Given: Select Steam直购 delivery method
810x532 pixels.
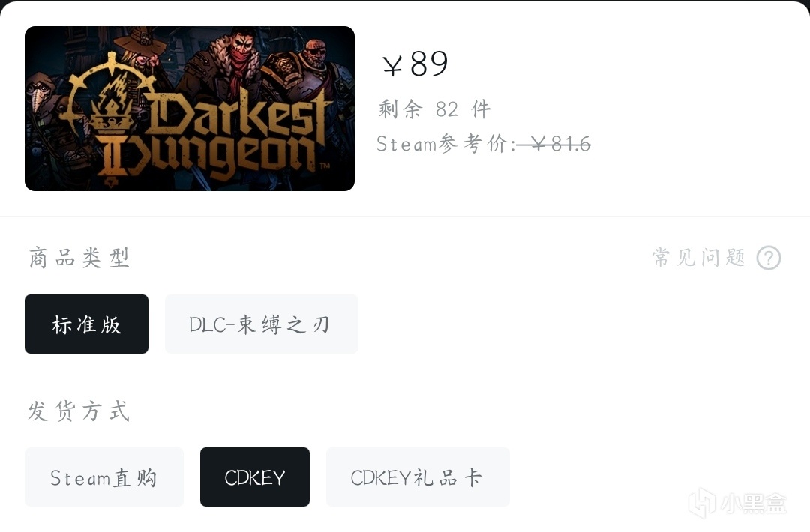Looking at the screenshot, I should 103,477.
